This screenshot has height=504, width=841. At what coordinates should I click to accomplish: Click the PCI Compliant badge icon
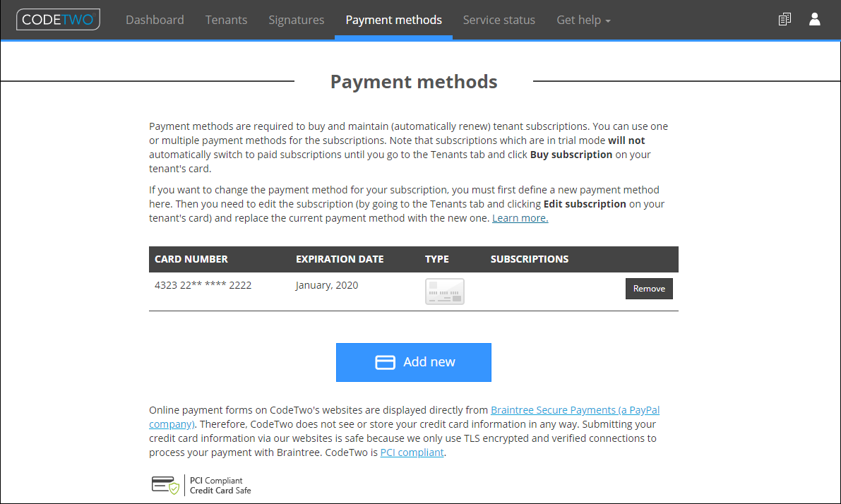pyautogui.click(x=165, y=485)
